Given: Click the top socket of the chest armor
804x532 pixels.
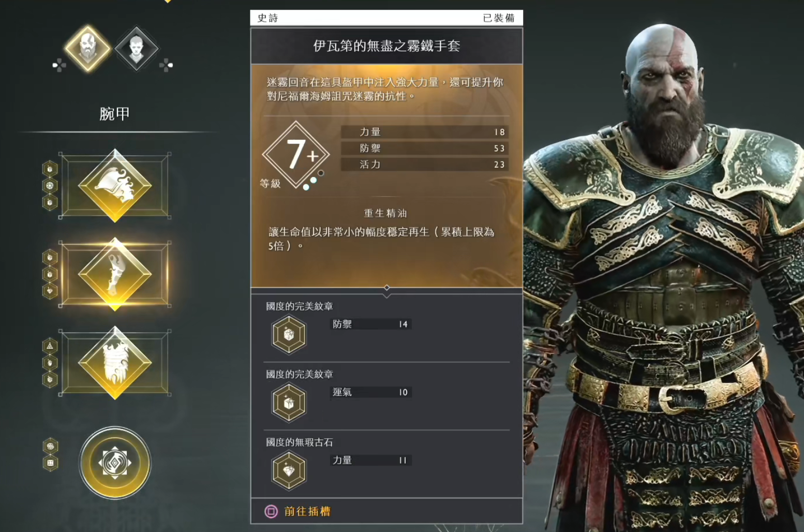Looking at the screenshot, I should pos(50,169).
